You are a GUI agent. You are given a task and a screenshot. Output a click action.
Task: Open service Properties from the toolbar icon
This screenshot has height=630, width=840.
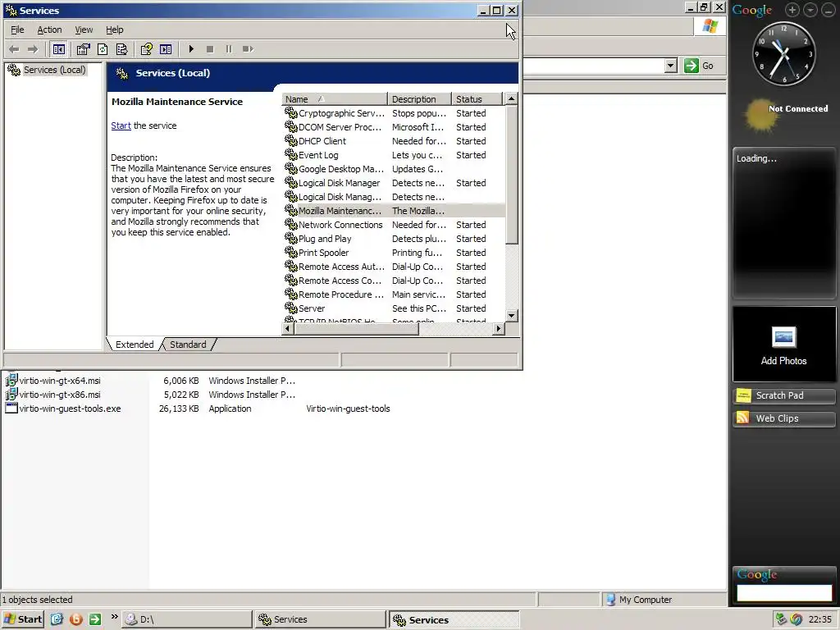coord(83,49)
